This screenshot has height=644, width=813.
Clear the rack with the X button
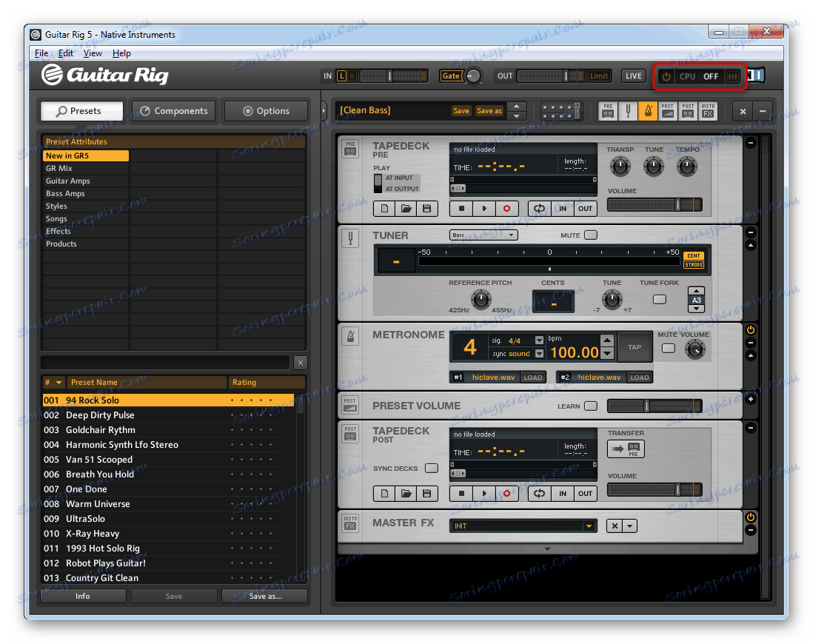tap(743, 111)
